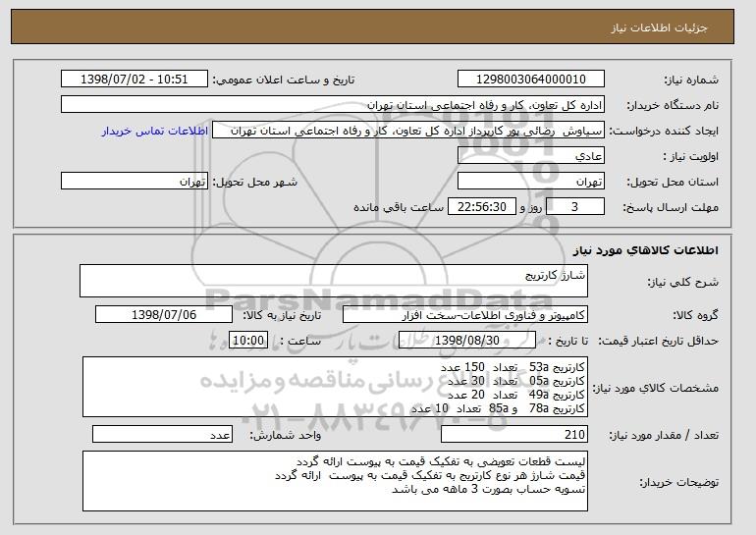Click the public announcement date field 1398/07/02 - 10:51

point(135,80)
